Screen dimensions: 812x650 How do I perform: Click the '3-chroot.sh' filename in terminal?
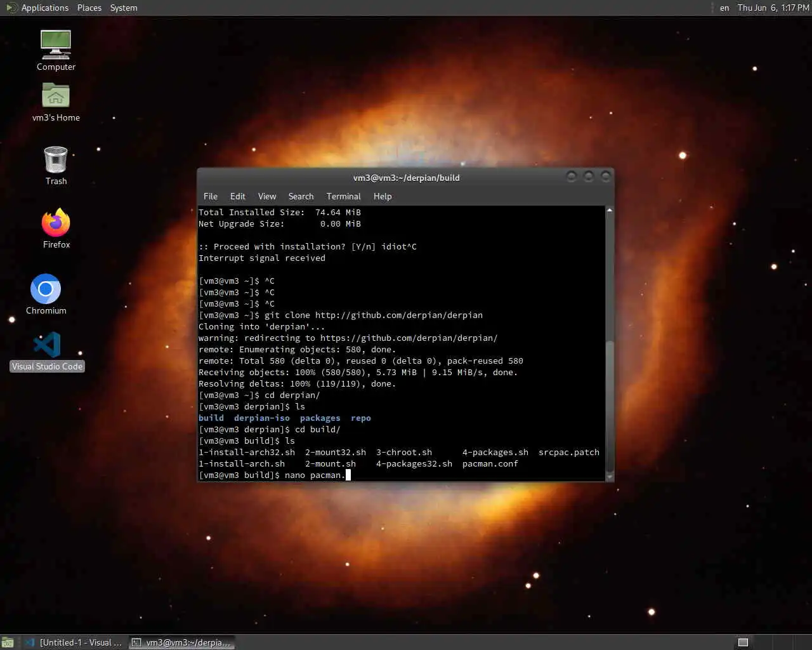pyautogui.click(x=404, y=453)
